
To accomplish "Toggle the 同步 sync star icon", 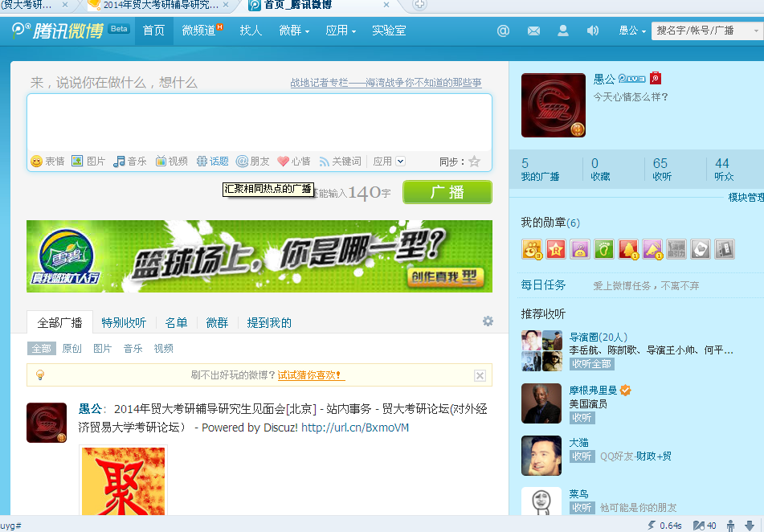I will pos(474,162).
